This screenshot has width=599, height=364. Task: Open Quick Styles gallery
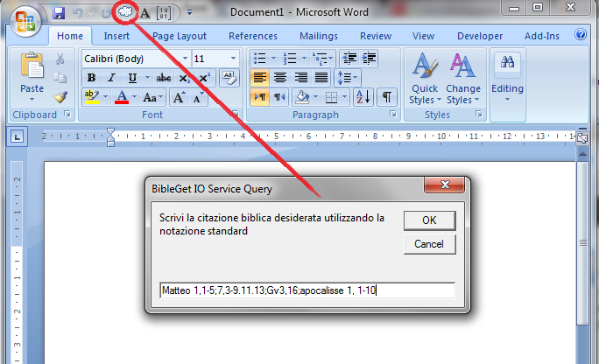425,78
